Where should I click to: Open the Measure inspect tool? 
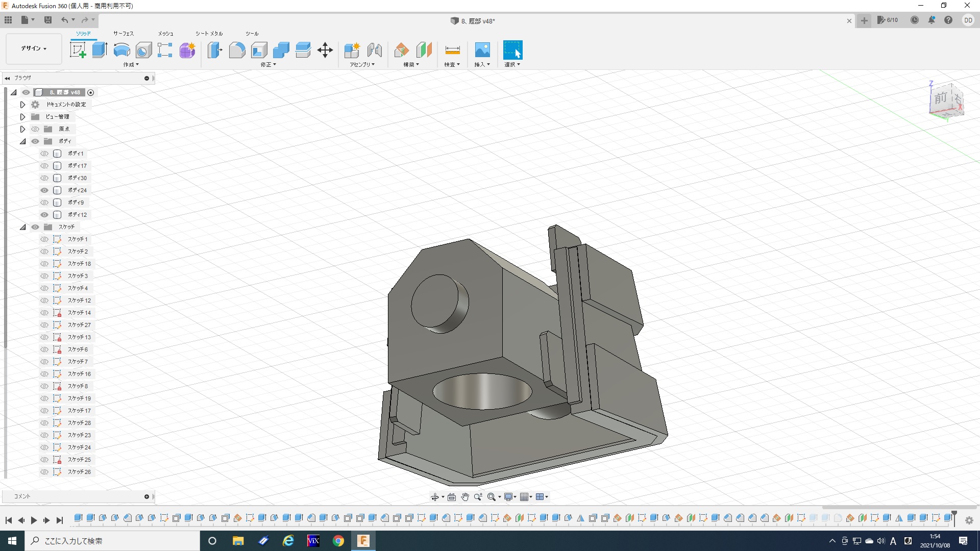coord(452,50)
